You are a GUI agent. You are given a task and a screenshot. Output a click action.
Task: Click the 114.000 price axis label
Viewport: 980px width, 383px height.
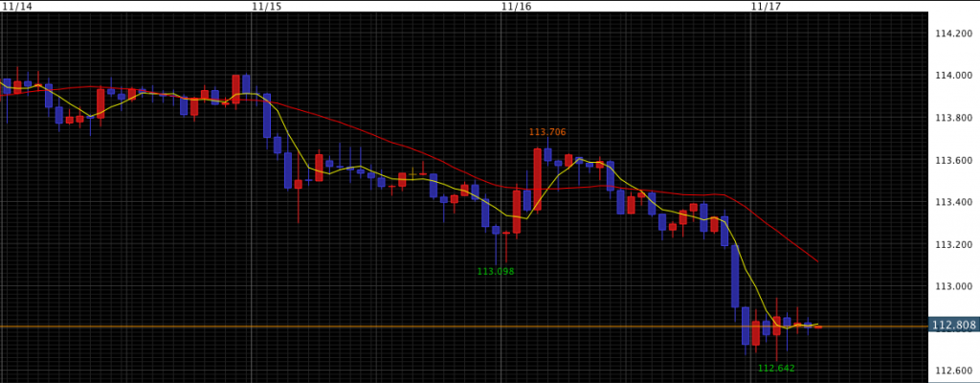(x=954, y=76)
